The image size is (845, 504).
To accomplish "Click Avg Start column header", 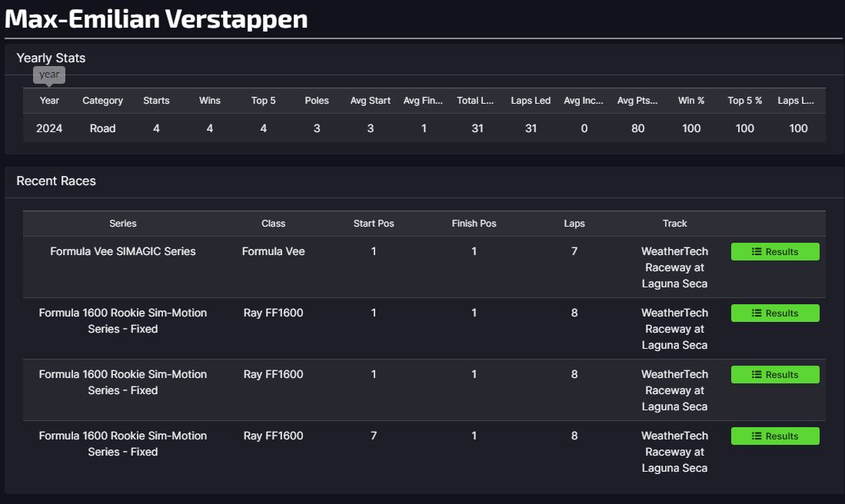I will pyautogui.click(x=371, y=100).
